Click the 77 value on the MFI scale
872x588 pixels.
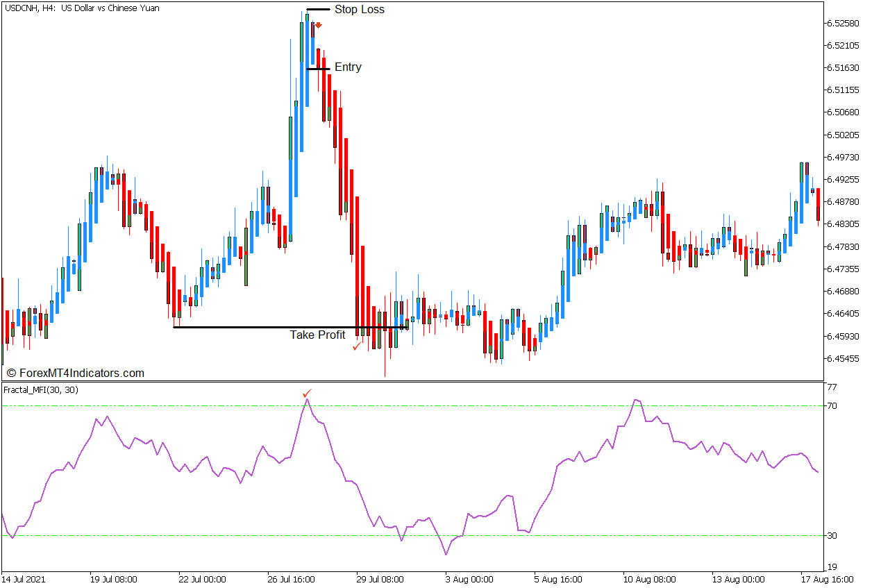pos(832,387)
